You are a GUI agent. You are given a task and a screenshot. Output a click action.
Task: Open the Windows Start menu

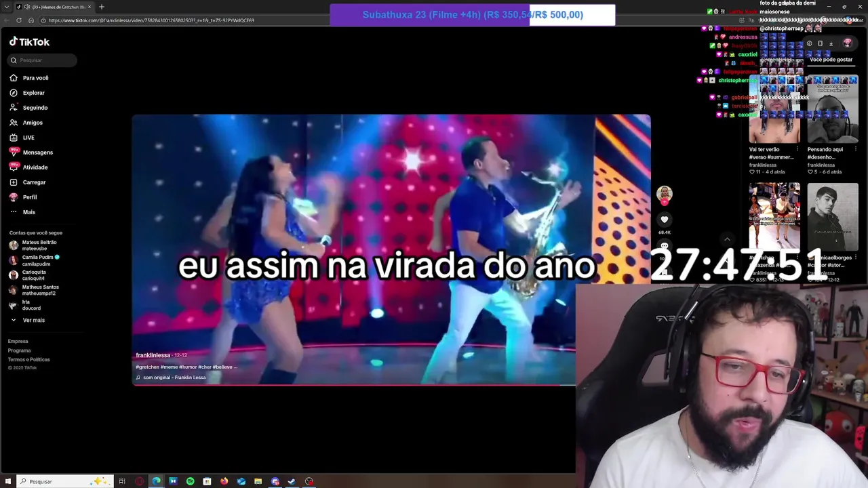(8, 481)
